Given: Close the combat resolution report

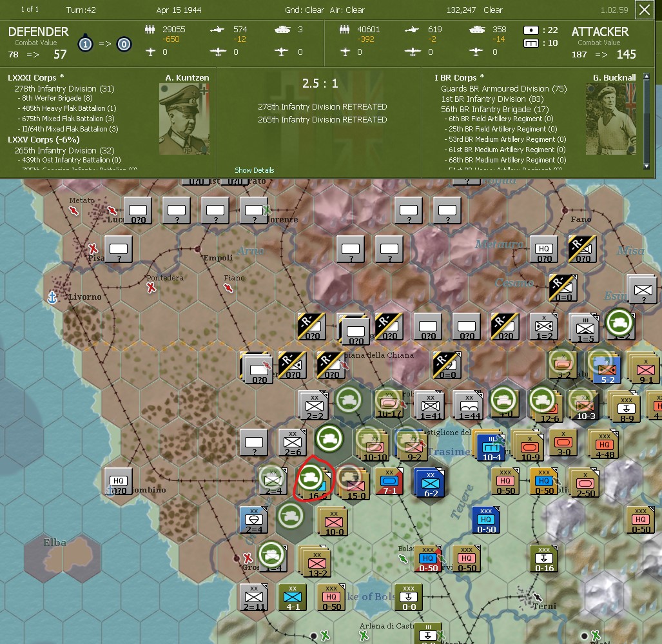Looking at the screenshot, I should [x=645, y=10].
